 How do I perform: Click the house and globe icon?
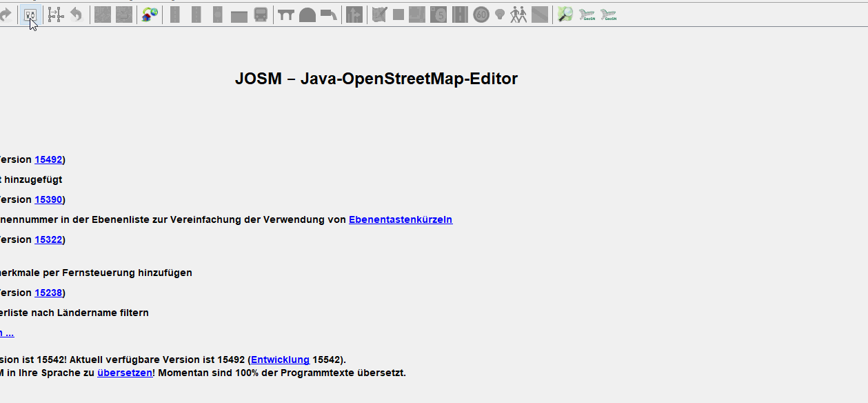pos(150,14)
